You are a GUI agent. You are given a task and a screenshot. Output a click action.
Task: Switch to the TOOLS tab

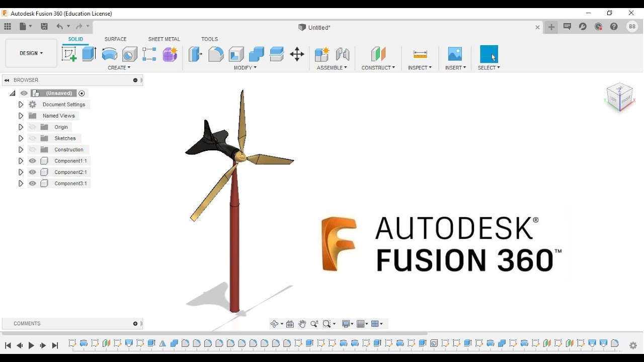pyautogui.click(x=210, y=39)
